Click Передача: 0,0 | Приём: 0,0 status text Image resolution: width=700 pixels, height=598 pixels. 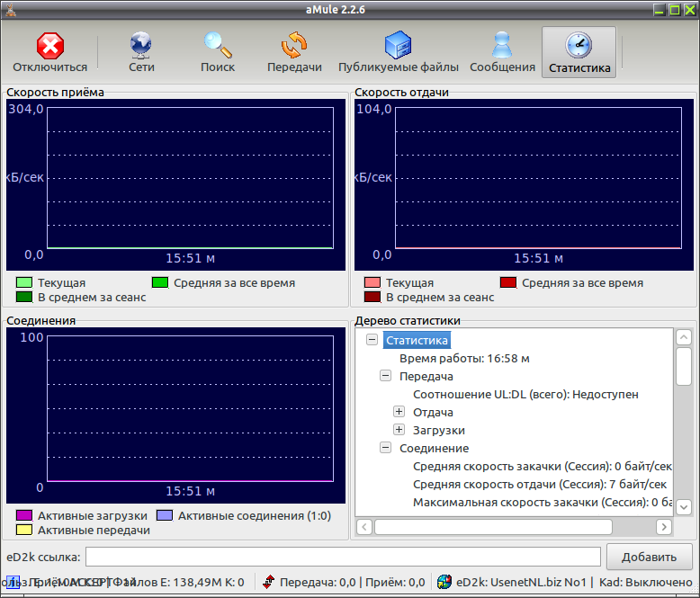[352, 583]
